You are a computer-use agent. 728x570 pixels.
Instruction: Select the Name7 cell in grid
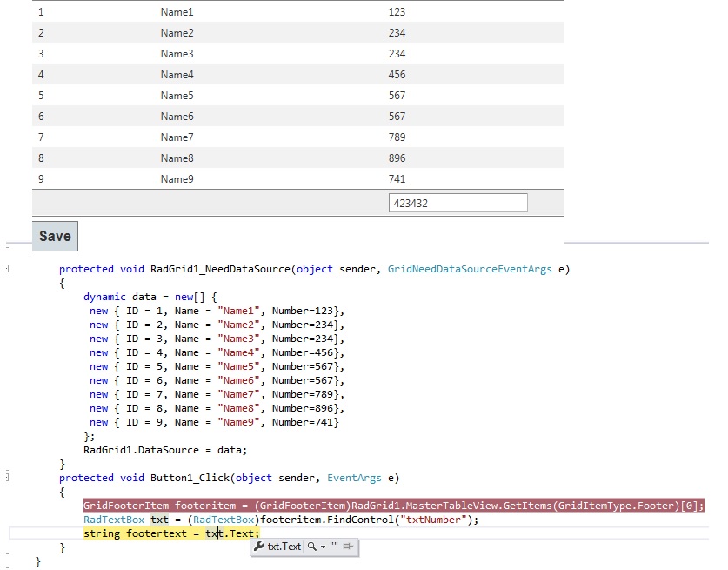pos(177,137)
